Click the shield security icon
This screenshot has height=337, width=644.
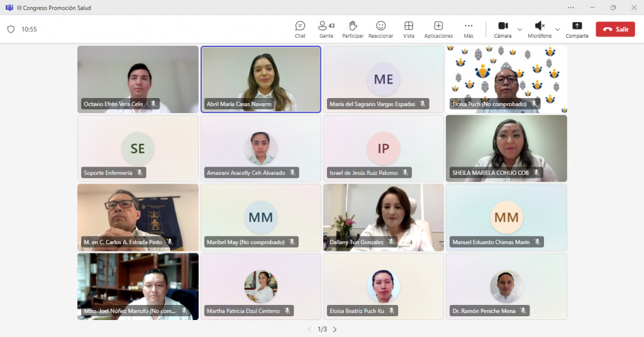pyautogui.click(x=11, y=30)
